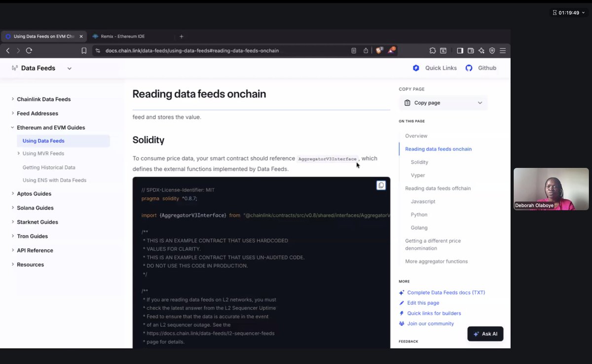Click the VPN shield icon in browser toolbar
The width and height of the screenshot is (592, 364).
pyautogui.click(x=492, y=50)
